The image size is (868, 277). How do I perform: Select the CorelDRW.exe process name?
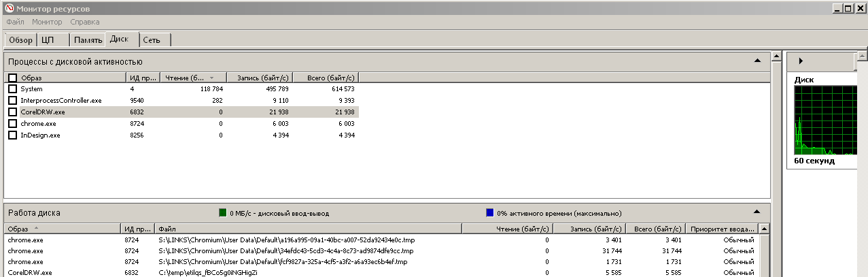click(x=43, y=112)
